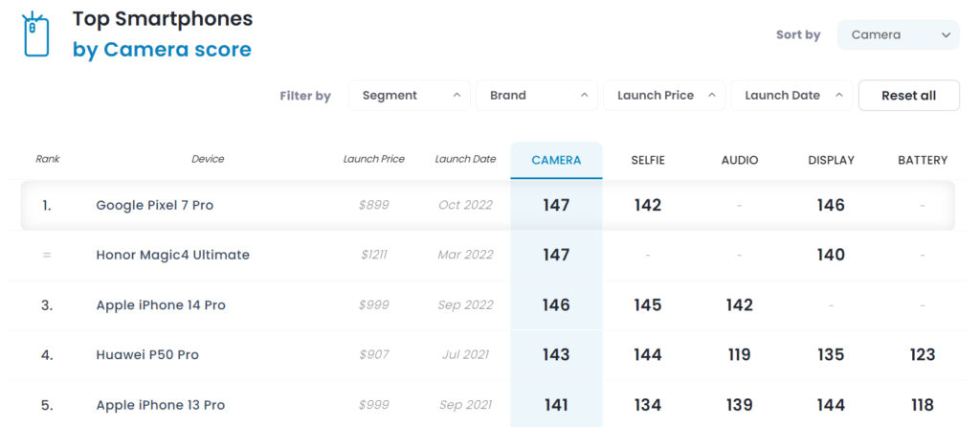
Task: Click iPhone 13 Pro camera score 141
Action: point(556,405)
